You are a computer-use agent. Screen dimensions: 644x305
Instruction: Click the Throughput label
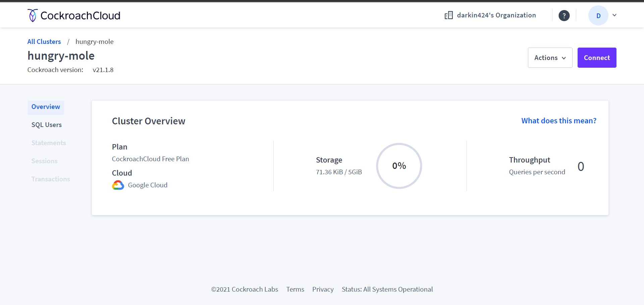click(x=530, y=160)
